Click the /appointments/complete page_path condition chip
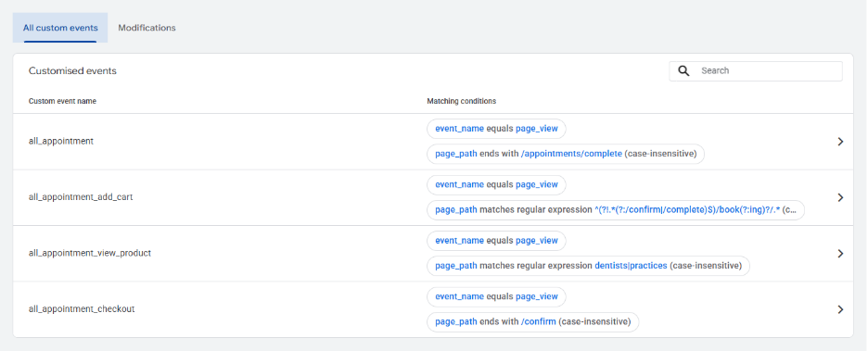 click(x=566, y=154)
